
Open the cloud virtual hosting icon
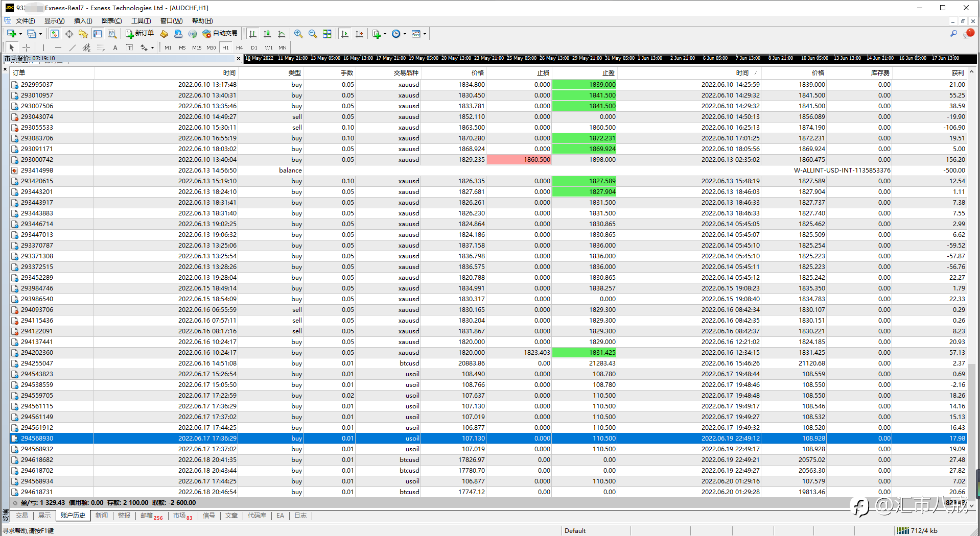(178, 34)
